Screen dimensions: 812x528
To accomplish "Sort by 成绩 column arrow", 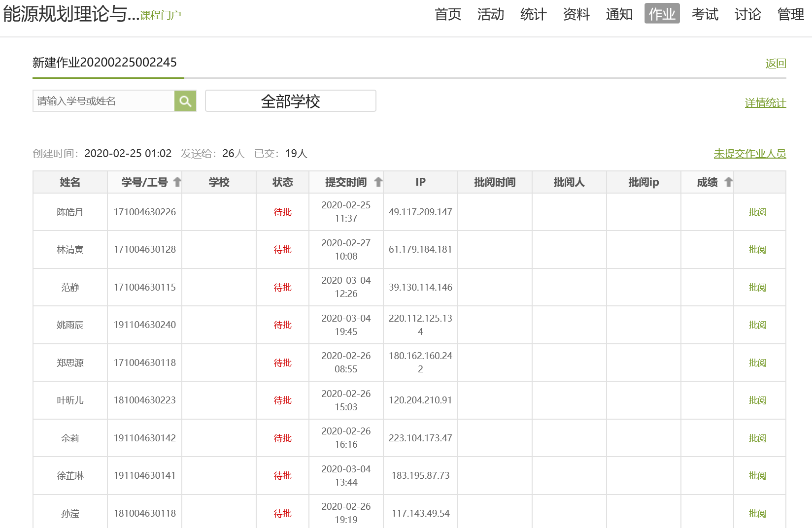I will pos(728,182).
